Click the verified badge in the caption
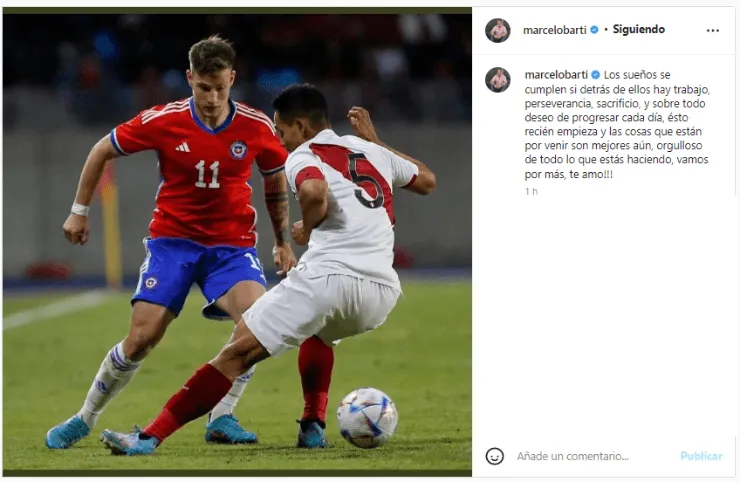This screenshot has height=482, width=740. pyautogui.click(x=596, y=75)
